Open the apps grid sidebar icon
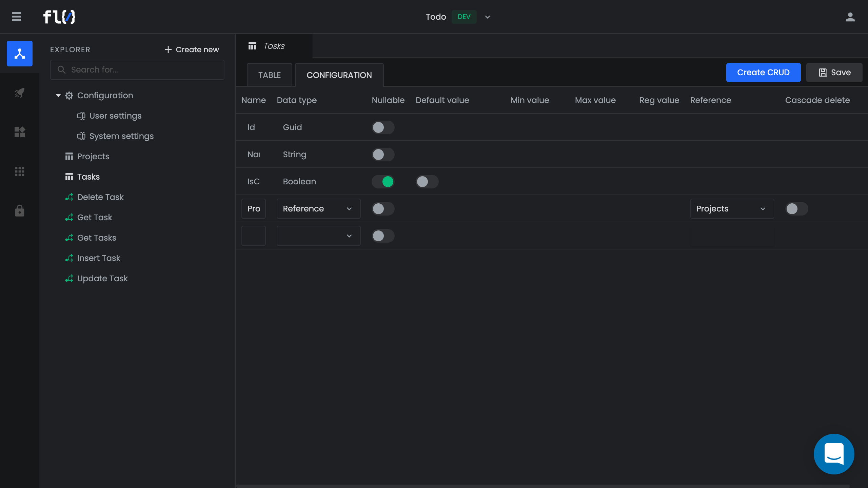Screen dimensions: 868x488 (20, 171)
